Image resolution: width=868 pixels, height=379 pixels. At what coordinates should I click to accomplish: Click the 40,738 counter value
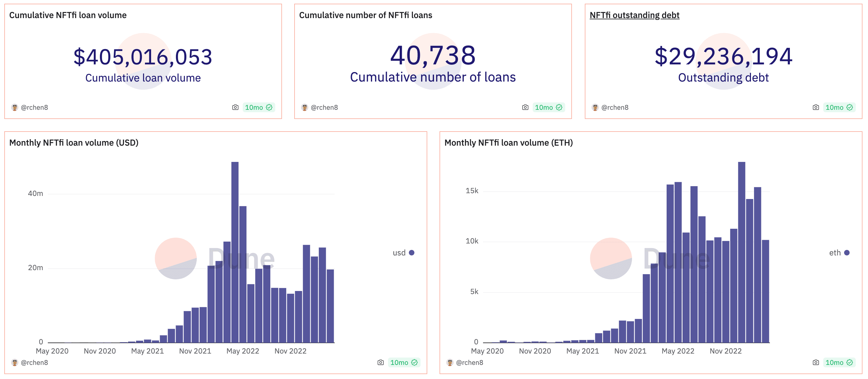click(x=433, y=55)
